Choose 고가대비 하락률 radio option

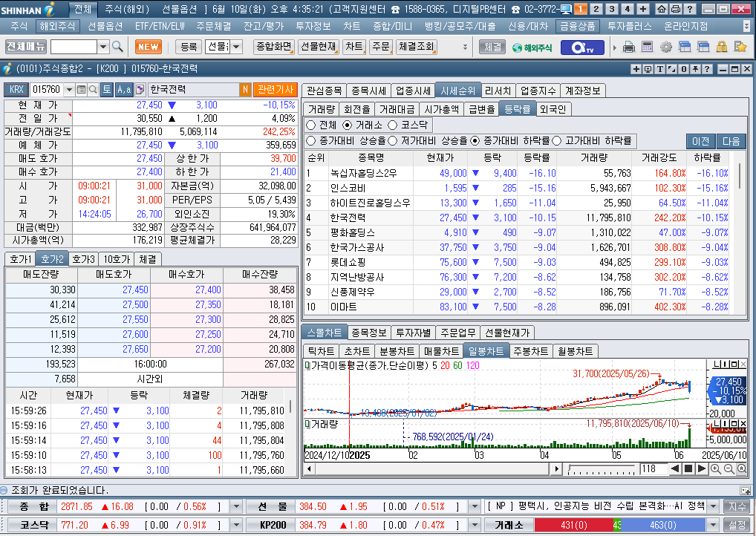(557, 141)
